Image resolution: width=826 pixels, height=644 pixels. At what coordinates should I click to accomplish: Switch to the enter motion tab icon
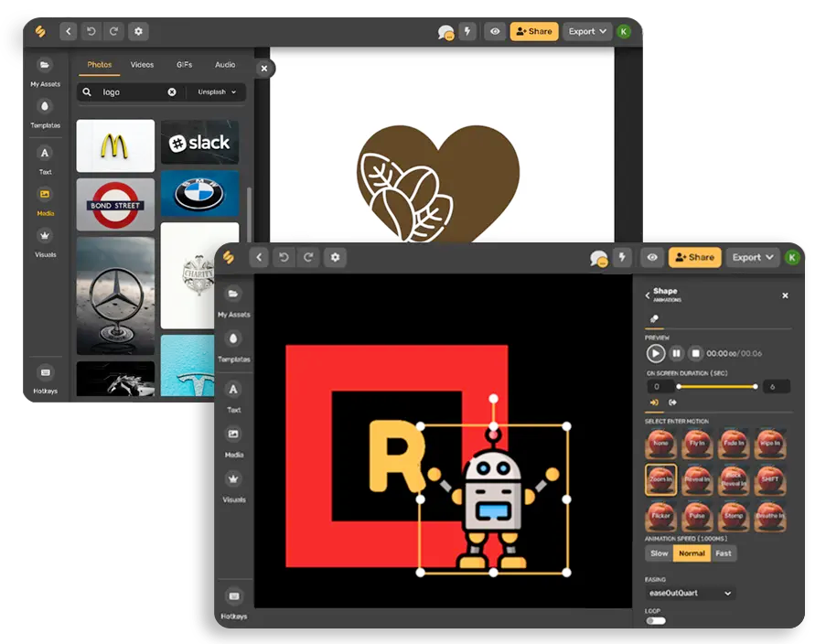point(654,402)
